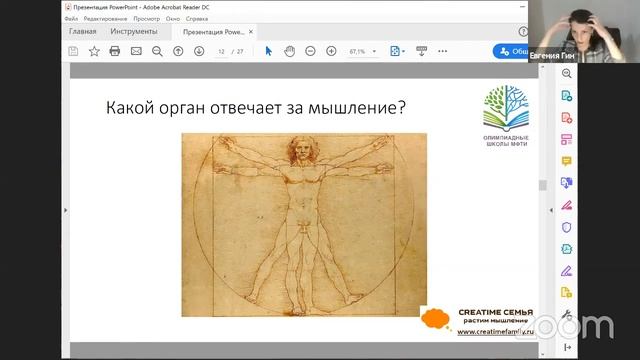Send file by email envelope icon
The width and height of the screenshot is (640, 360).
[136, 51]
